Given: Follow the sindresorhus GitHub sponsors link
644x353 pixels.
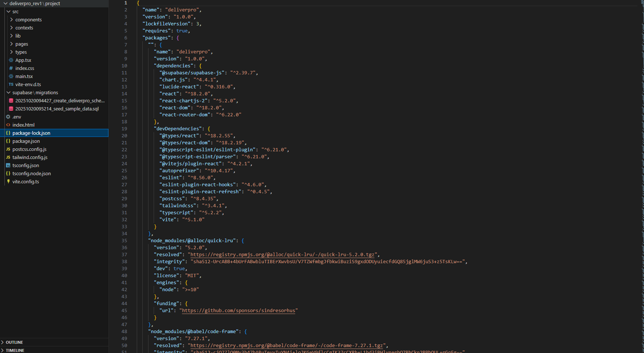Looking at the screenshot, I should click(239, 310).
